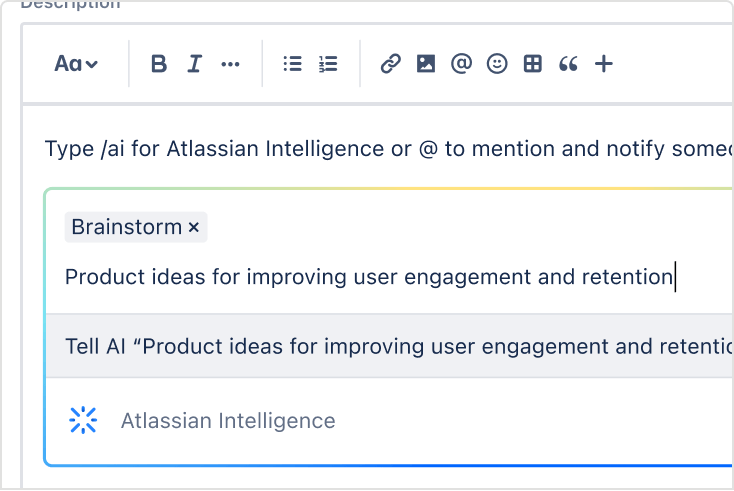Toggle italic formatting
This screenshot has width=734, height=491.
(194, 64)
